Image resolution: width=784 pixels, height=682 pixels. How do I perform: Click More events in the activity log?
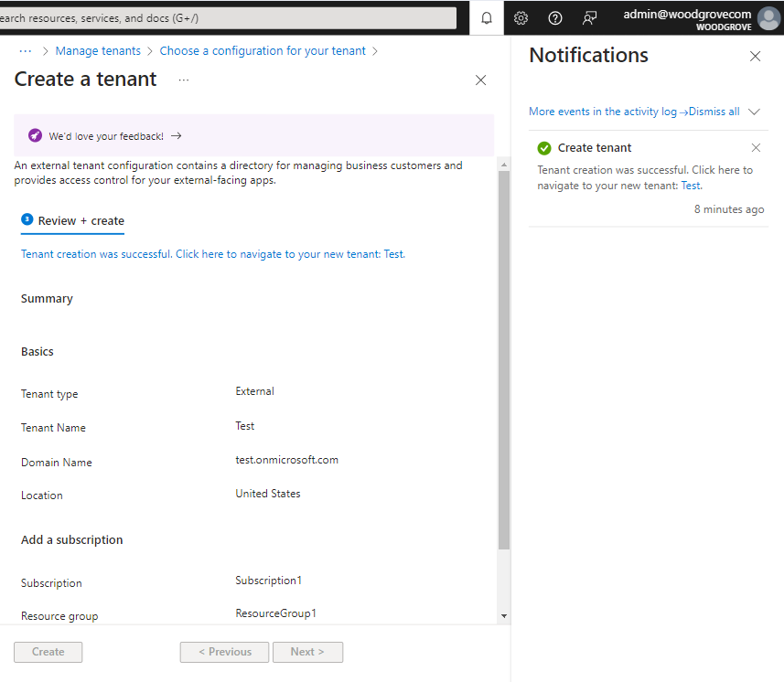[x=603, y=112]
